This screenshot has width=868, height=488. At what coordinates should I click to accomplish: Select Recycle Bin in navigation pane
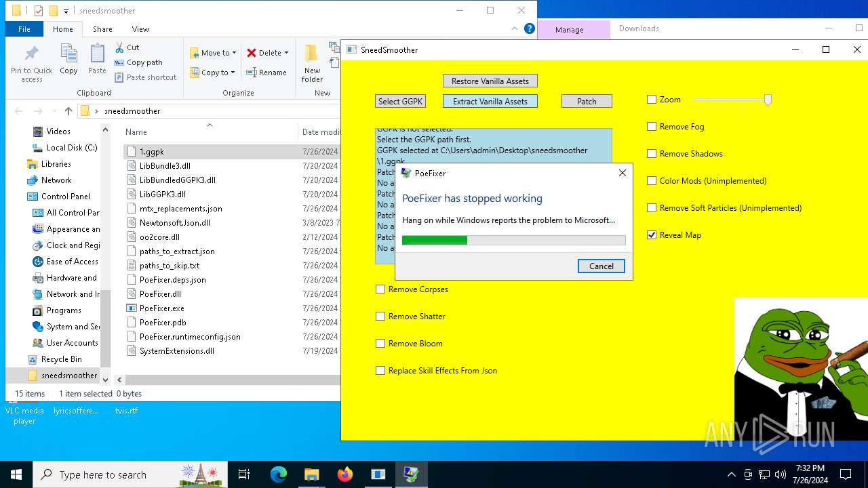tap(61, 359)
